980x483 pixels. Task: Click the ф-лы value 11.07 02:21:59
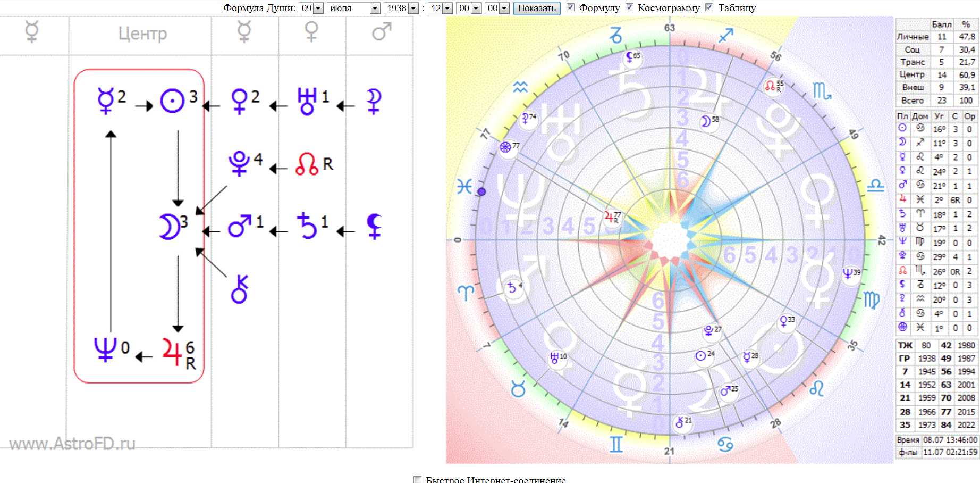point(950,452)
